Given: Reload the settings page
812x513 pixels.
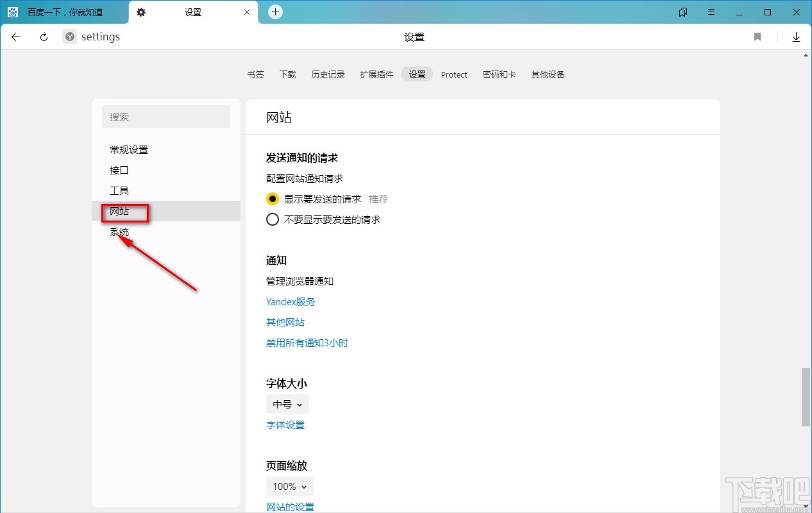Looking at the screenshot, I should 43,37.
